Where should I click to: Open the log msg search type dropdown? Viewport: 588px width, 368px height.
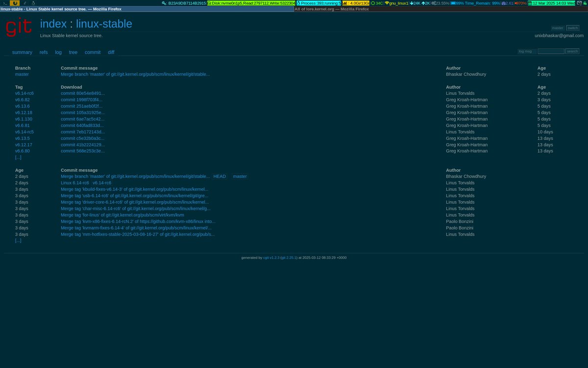526,51
